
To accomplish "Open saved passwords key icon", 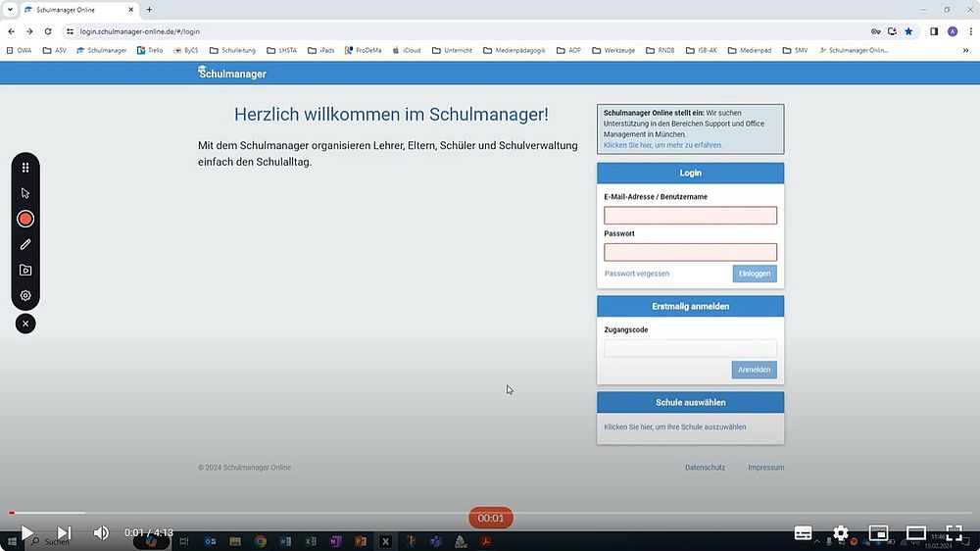I will (x=875, y=31).
